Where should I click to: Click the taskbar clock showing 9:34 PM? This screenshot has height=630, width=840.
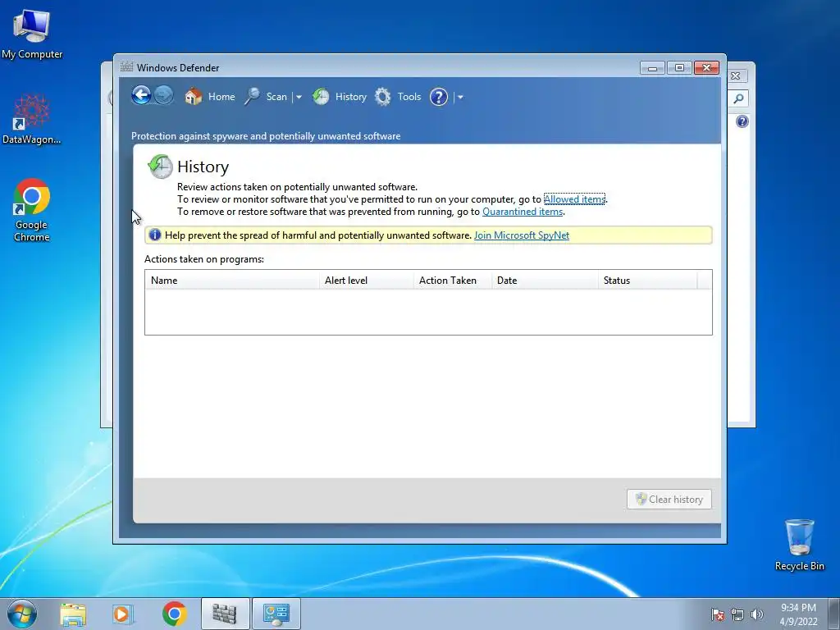click(x=798, y=614)
